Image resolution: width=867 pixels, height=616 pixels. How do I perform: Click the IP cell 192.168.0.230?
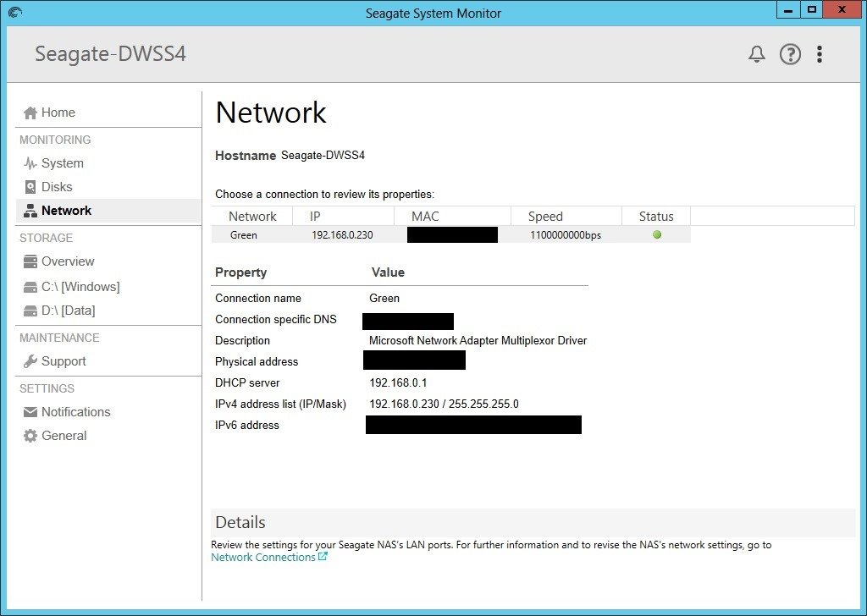[342, 234]
